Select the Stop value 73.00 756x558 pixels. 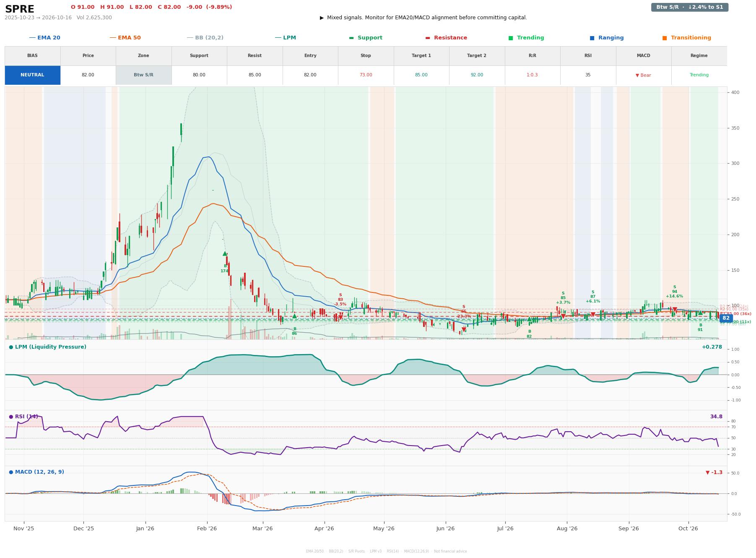(366, 75)
